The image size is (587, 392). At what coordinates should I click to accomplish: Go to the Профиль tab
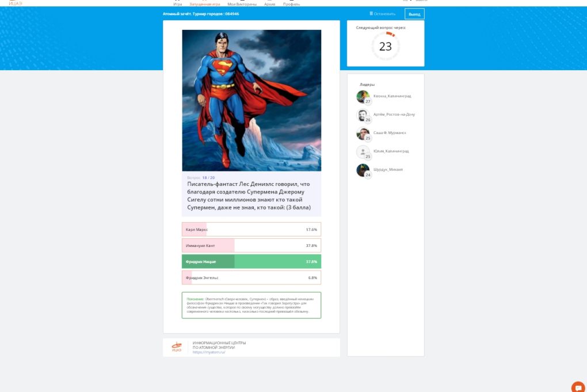pos(291,3)
